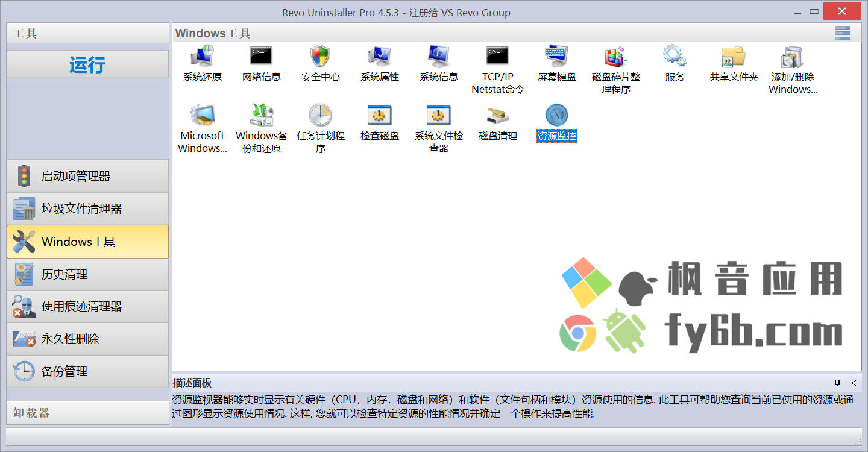Maximize the Revo Uninstaller window
Viewport: 868px width, 452px height.
coord(814,11)
